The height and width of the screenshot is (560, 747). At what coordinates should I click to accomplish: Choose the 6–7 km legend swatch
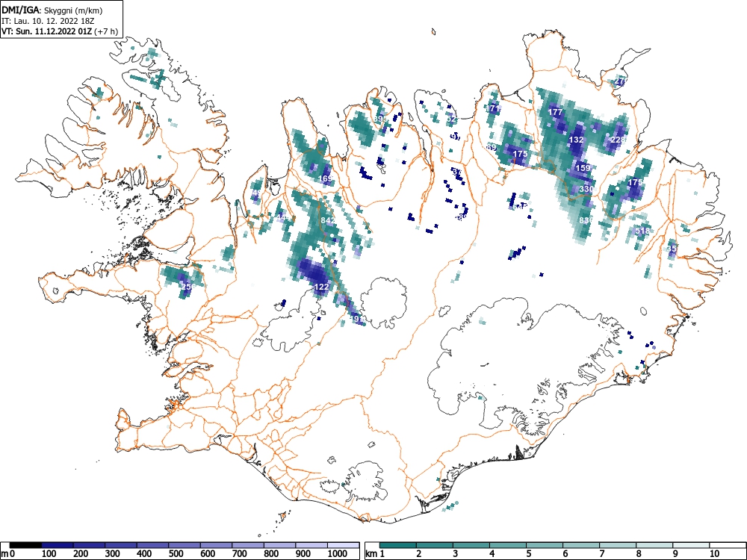[581, 545]
